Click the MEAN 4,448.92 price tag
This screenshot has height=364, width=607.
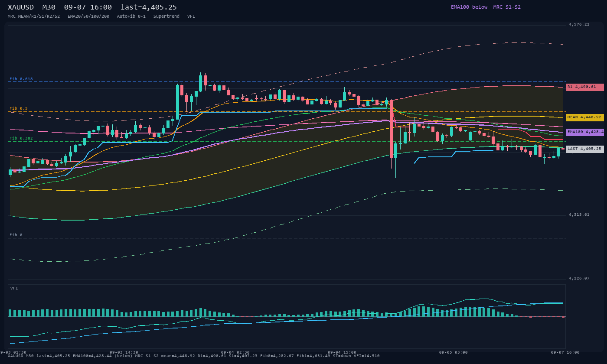click(x=585, y=117)
